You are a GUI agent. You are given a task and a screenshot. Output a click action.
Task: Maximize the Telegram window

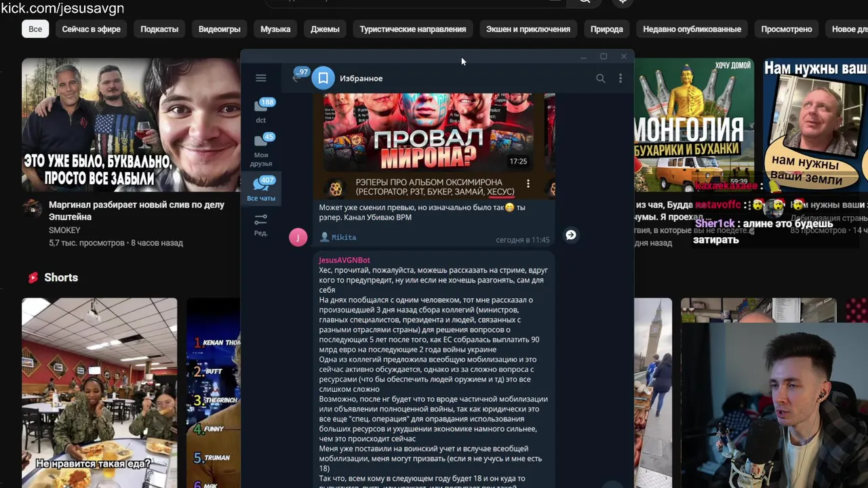[604, 57]
